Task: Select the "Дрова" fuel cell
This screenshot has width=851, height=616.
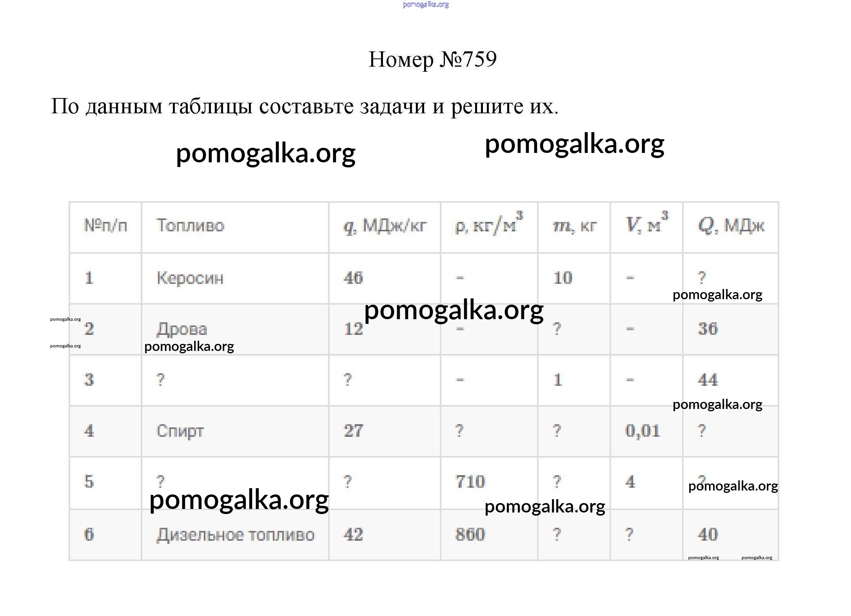Action: click(182, 329)
